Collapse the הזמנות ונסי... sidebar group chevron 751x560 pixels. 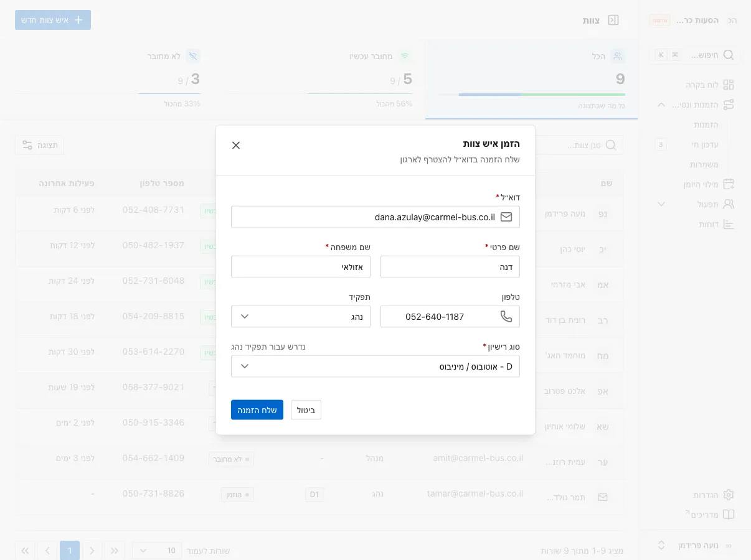tap(661, 105)
